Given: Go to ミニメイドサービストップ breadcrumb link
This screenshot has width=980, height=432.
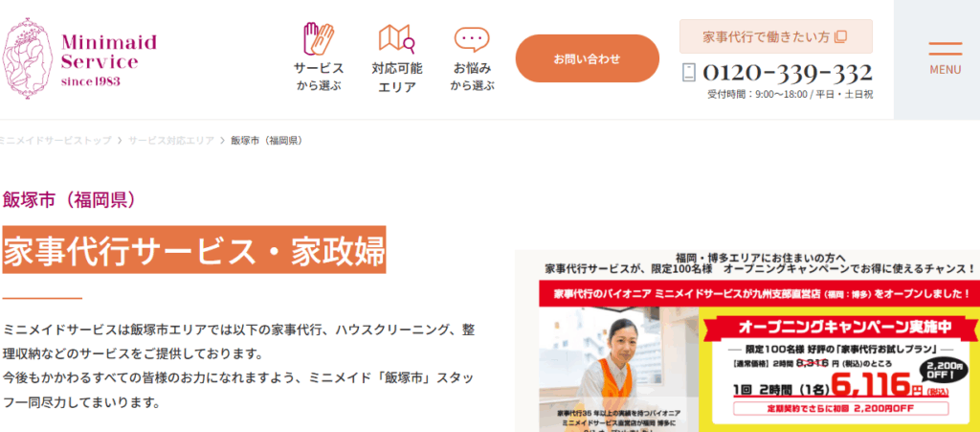Looking at the screenshot, I should (x=55, y=141).
